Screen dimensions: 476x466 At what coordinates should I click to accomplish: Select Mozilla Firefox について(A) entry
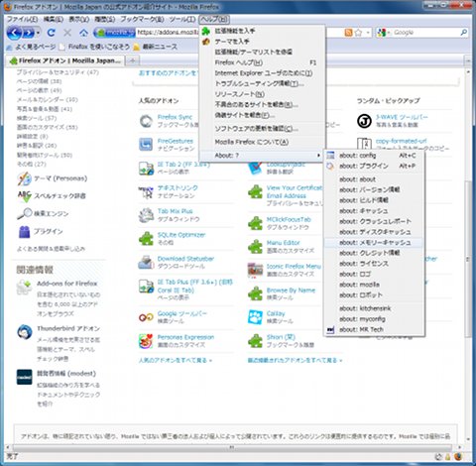click(262, 142)
